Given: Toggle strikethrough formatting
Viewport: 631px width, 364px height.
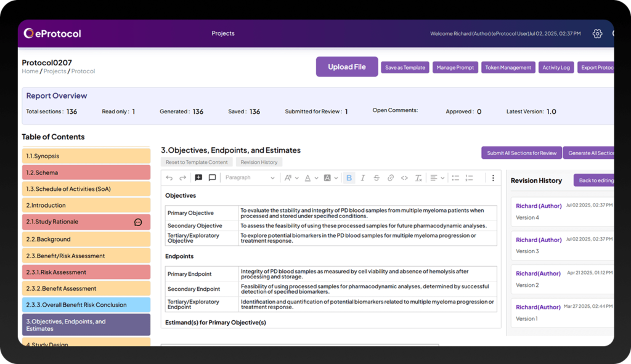Looking at the screenshot, I should pos(377,178).
